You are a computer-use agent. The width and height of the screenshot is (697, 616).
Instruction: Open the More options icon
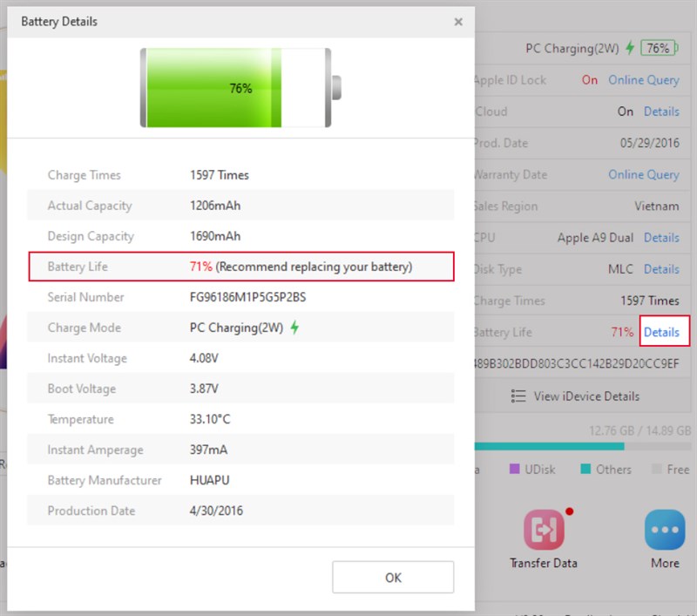click(x=664, y=530)
